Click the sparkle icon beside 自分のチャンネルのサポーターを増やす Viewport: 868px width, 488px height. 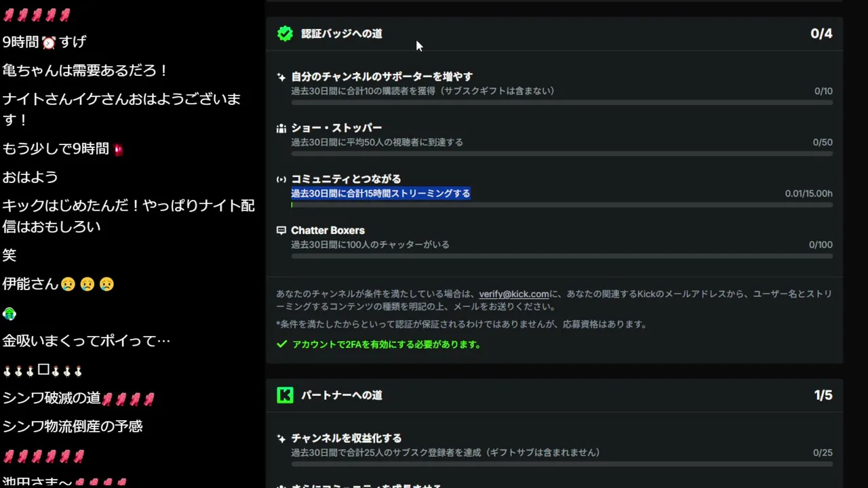pos(281,77)
